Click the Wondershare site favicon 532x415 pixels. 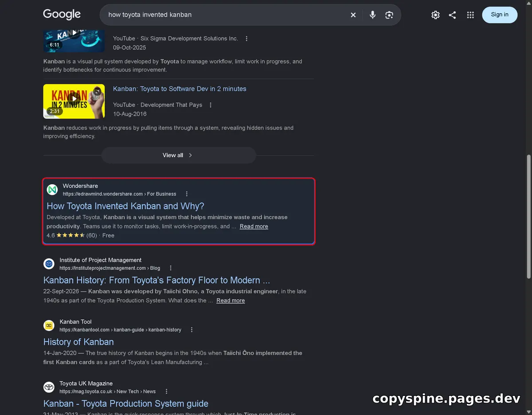53,190
